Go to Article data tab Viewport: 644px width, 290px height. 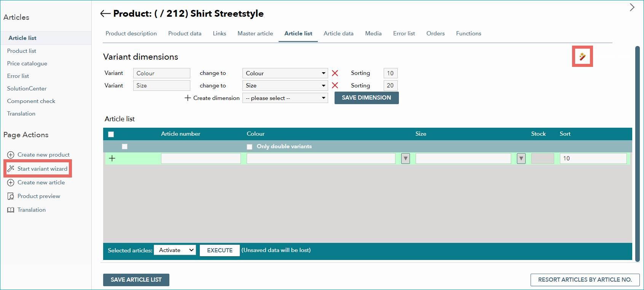(x=339, y=33)
